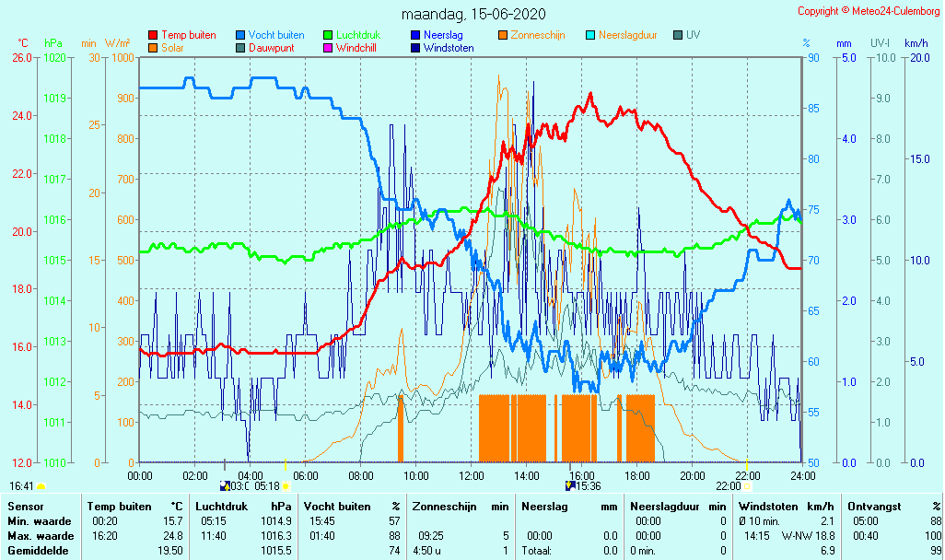Click the magenta Windchill legend square

(328, 48)
